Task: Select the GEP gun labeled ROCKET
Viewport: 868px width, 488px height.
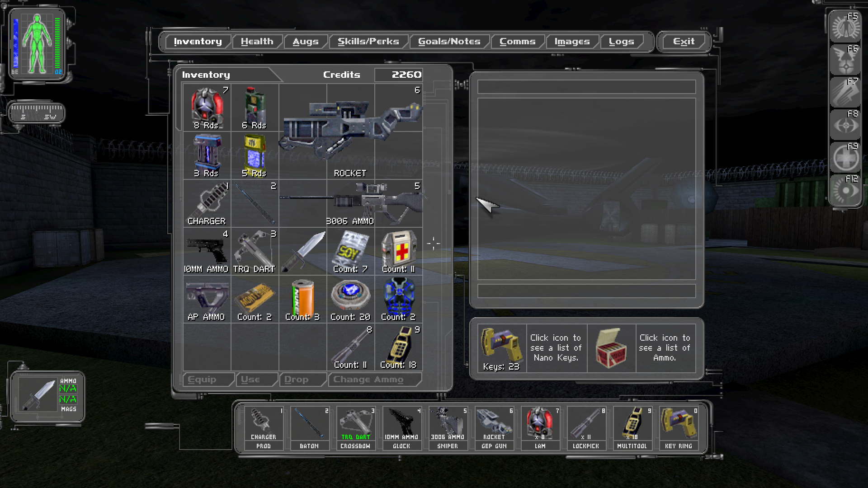Action: click(350, 131)
